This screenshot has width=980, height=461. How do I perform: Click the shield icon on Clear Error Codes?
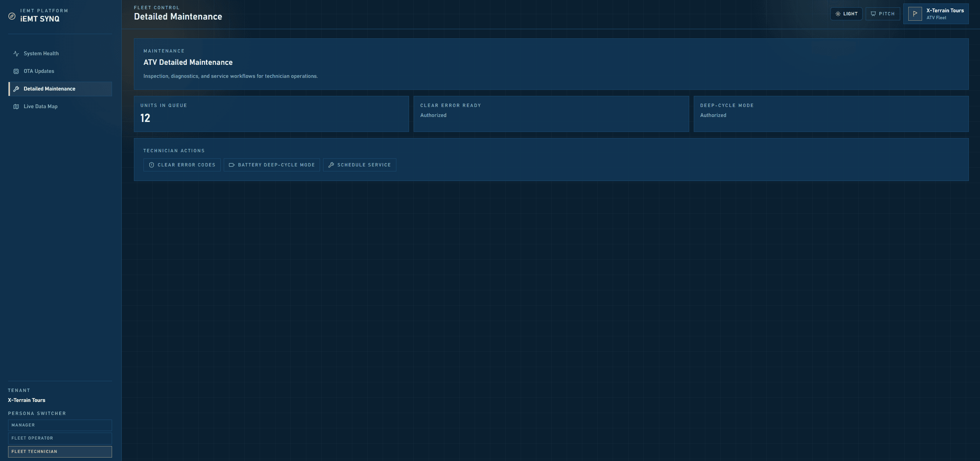152,165
